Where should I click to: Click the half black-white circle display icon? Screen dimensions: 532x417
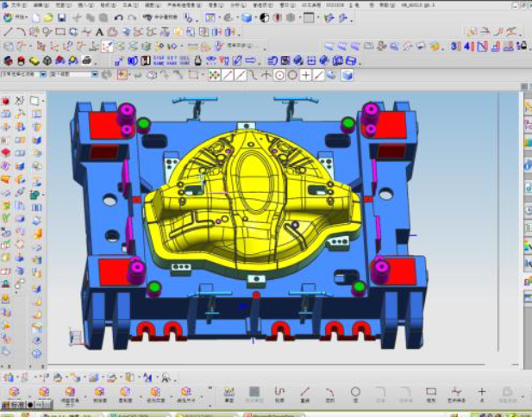(265, 17)
